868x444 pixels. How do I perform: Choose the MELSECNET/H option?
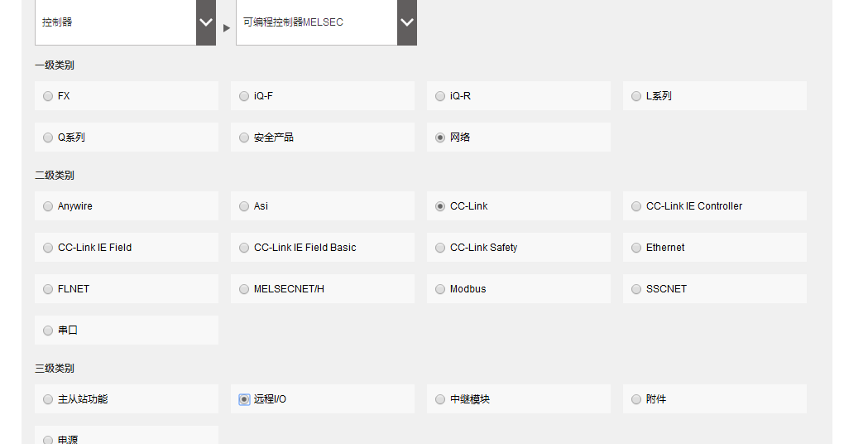point(244,289)
